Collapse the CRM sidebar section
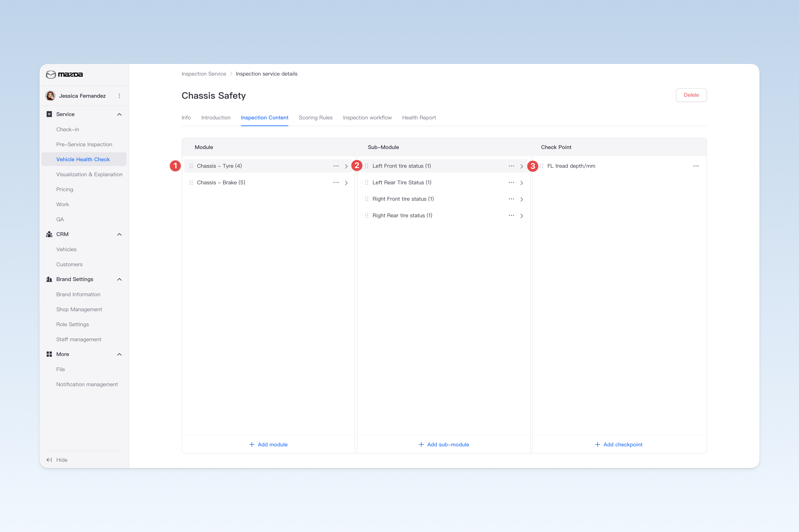The height and width of the screenshot is (532, 799). pos(119,234)
